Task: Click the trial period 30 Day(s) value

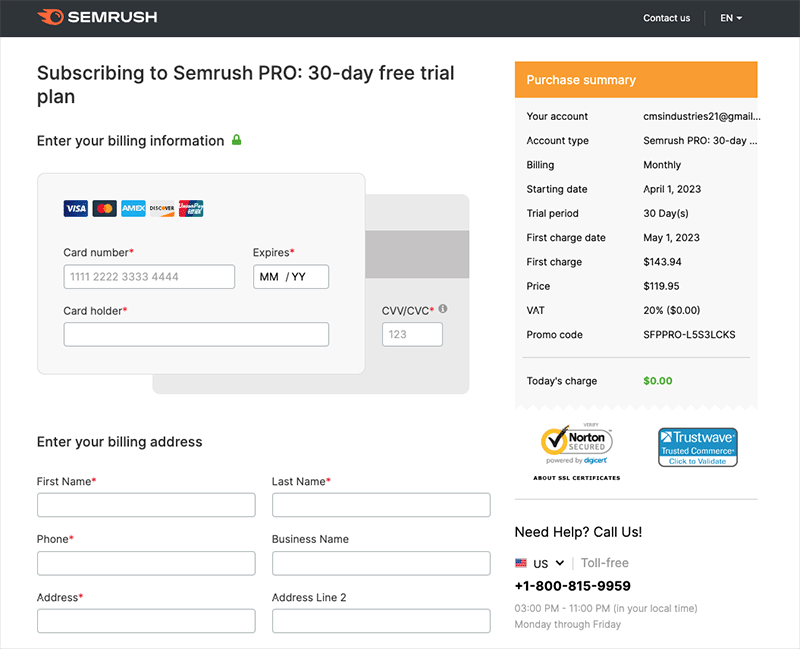Action: [x=666, y=213]
